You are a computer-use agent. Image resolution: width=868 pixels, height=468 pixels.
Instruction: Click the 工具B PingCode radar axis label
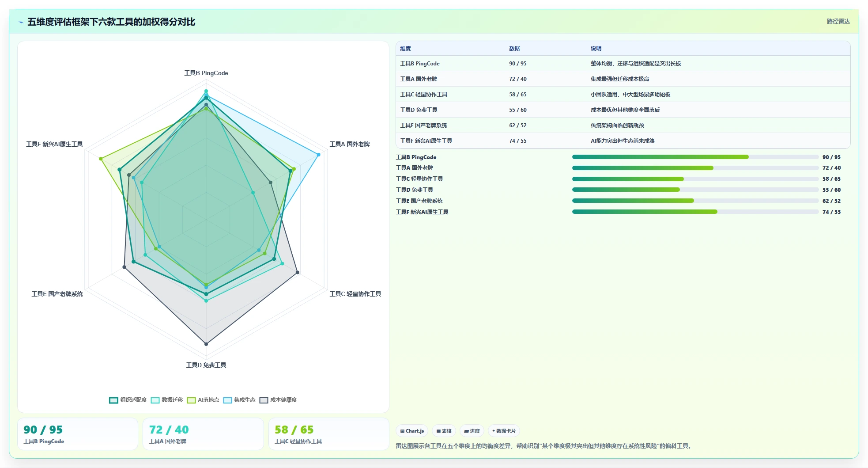pos(206,73)
